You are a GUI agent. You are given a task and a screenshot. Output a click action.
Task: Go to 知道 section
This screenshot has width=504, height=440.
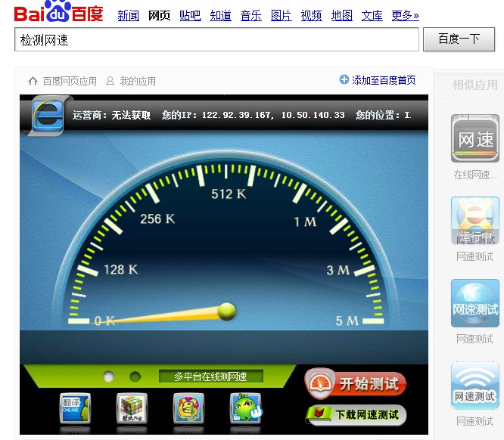220,15
